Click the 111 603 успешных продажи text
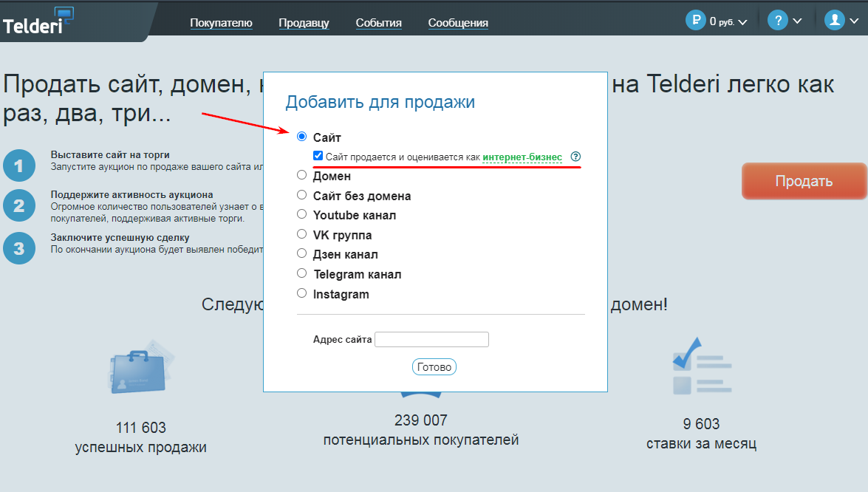Screen dimensions: 868x492 [x=140, y=437]
